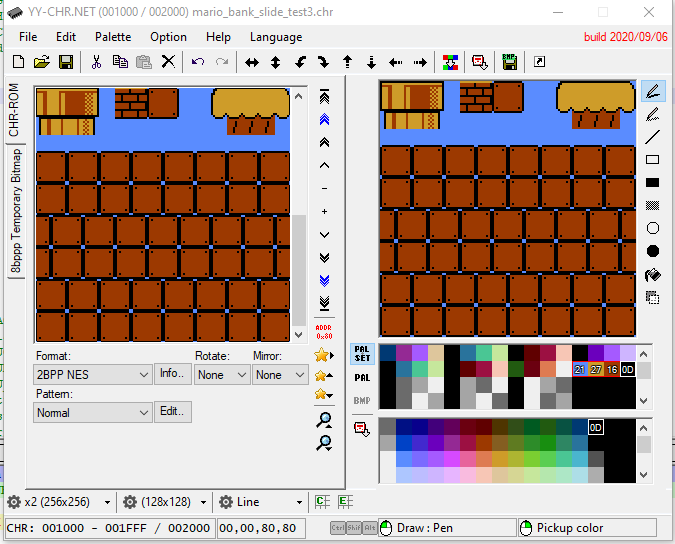Pick palette color 16 swatch
Viewport: 675px width, 544px height.
click(x=612, y=369)
